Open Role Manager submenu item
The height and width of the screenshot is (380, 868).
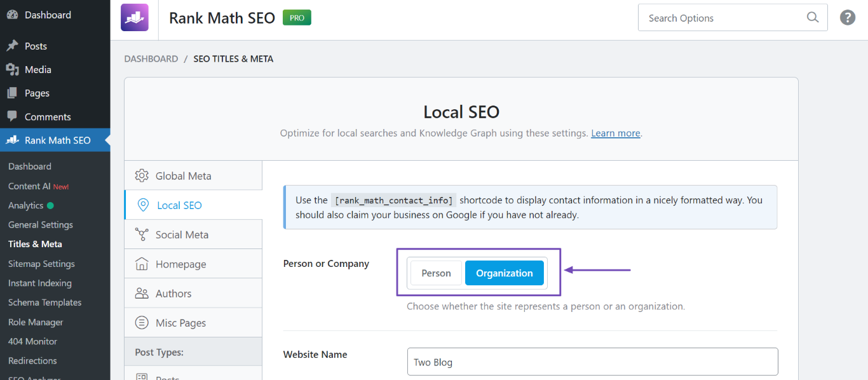[36, 322]
